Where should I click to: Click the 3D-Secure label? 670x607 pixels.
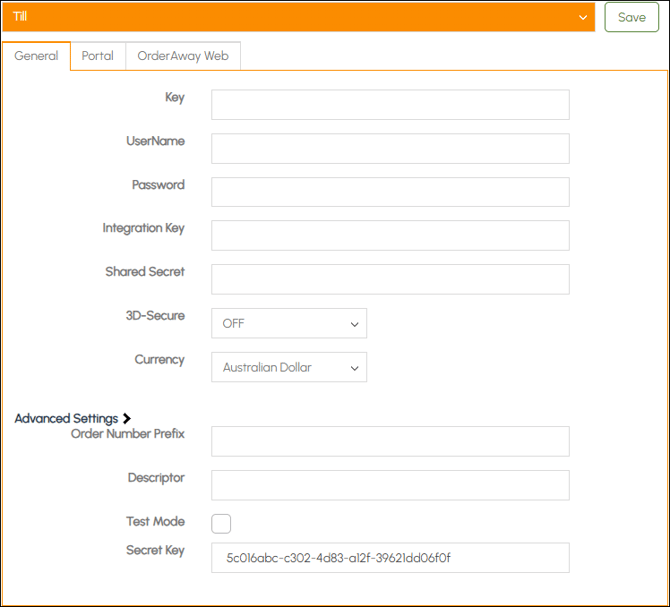[x=155, y=315]
